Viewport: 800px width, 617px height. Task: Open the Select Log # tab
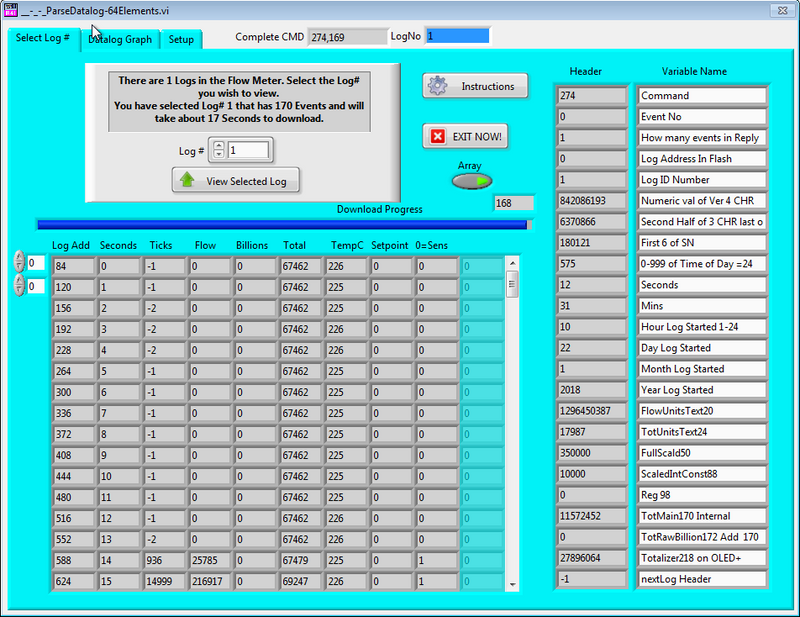(43, 38)
